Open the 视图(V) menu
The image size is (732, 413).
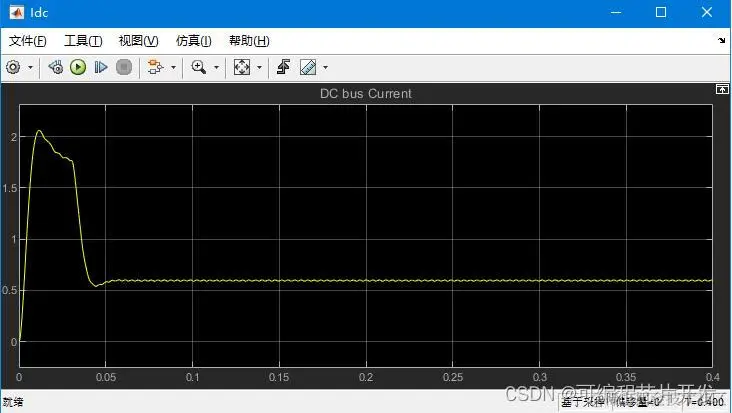[x=139, y=41]
